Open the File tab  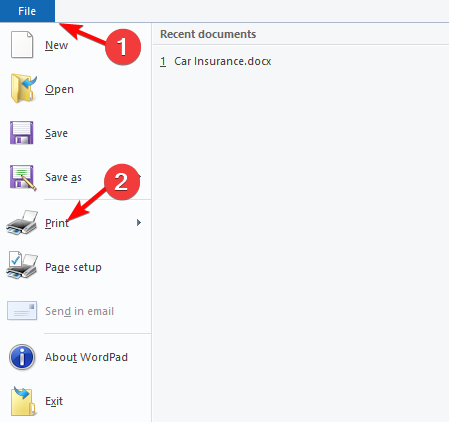pos(27,11)
